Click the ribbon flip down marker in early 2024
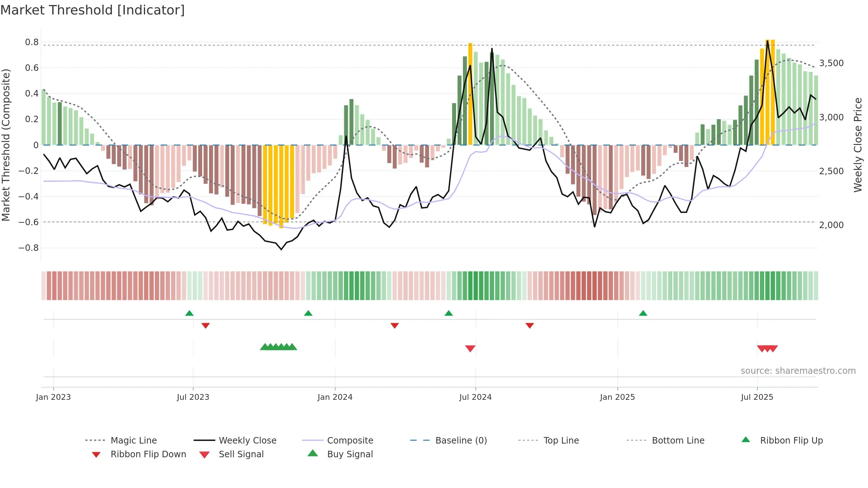 coord(395,326)
